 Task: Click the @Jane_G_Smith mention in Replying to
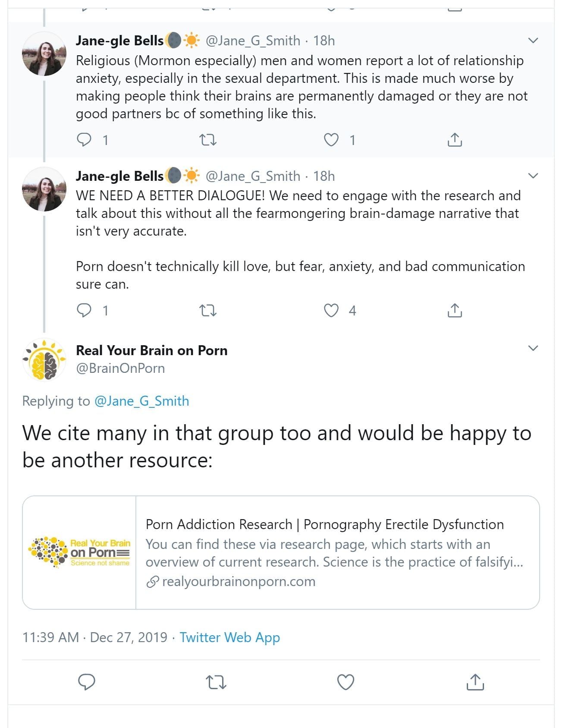click(141, 401)
